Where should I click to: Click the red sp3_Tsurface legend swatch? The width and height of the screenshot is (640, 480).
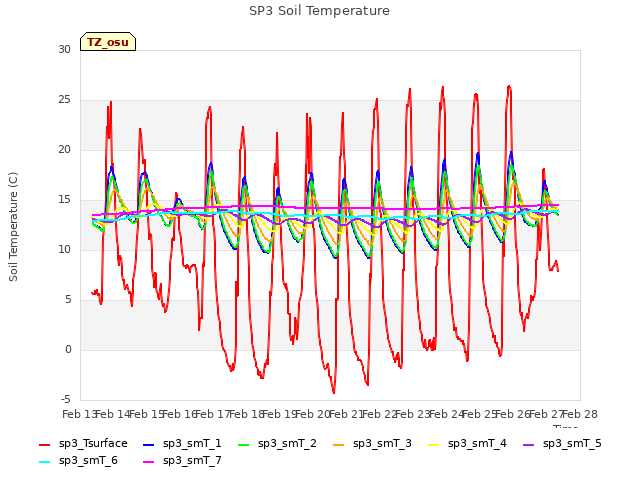(44, 444)
